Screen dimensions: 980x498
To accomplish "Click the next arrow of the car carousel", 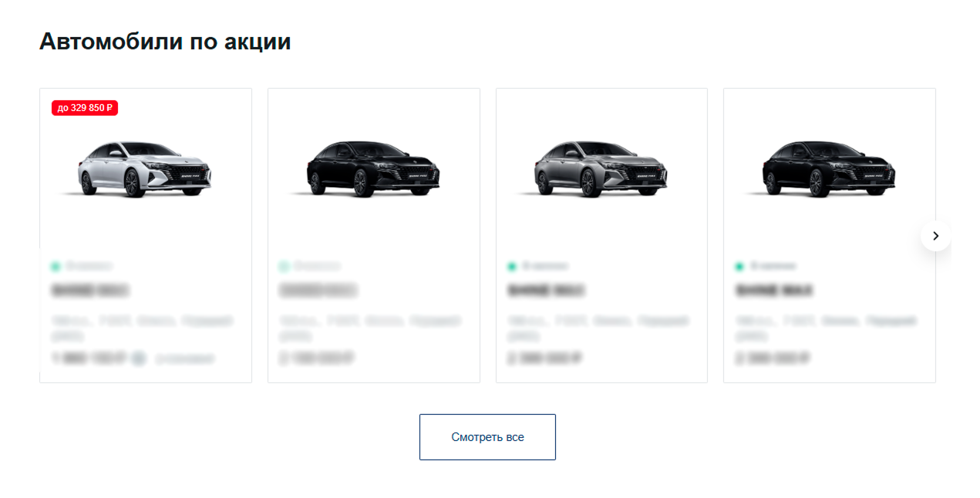I will tap(935, 236).
